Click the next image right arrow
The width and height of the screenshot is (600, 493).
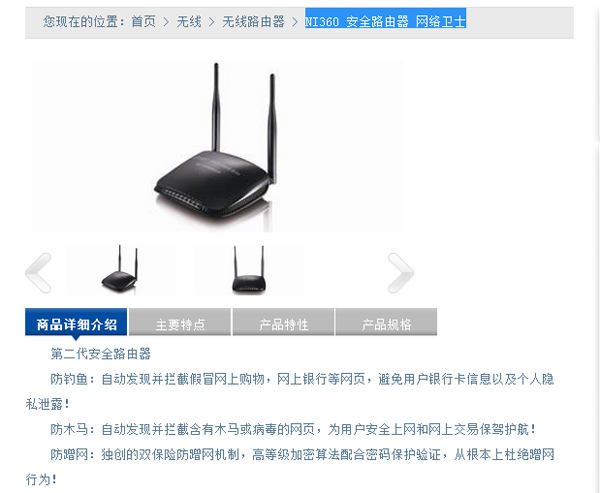tap(401, 273)
